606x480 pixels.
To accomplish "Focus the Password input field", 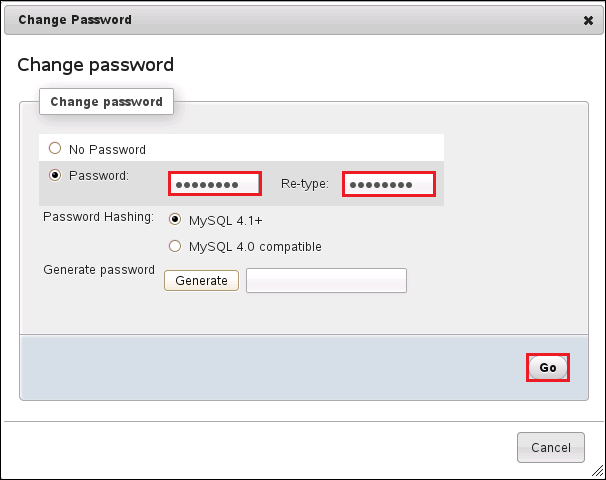I will click(214, 184).
